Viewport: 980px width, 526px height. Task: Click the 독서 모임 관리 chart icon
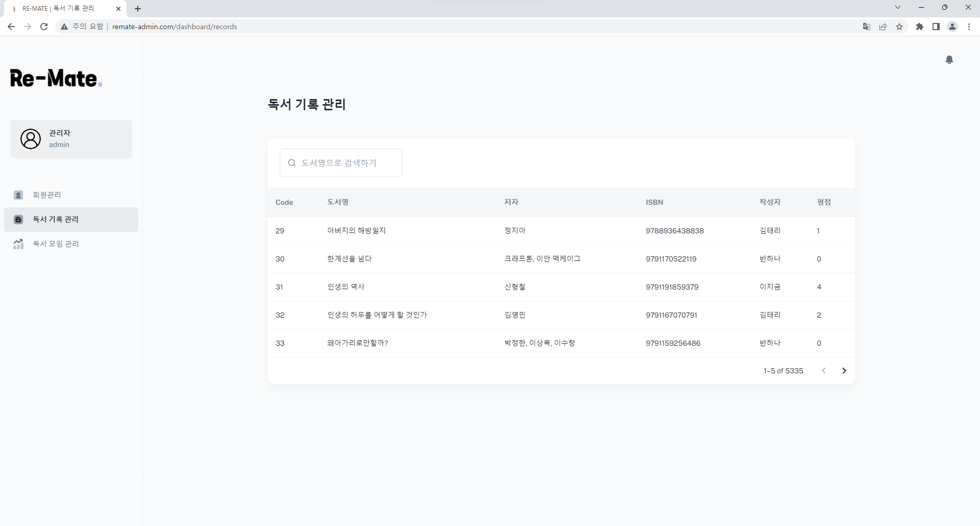click(18, 244)
